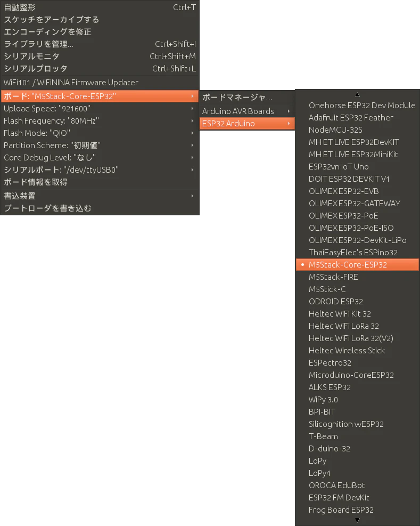The height and width of the screenshot is (526, 420).
Task: Select ThaiEasyElec's ESPino32 board
Action: pyautogui.click(x=357, y=252)
